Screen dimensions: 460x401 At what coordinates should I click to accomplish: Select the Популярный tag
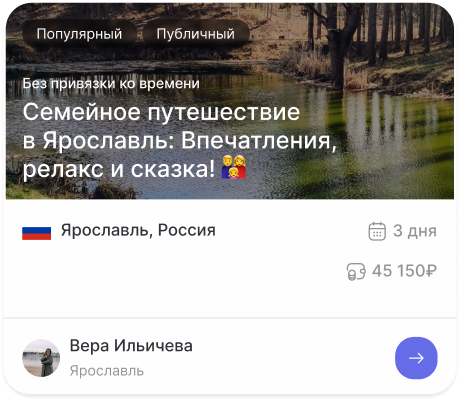coord(79,34)
